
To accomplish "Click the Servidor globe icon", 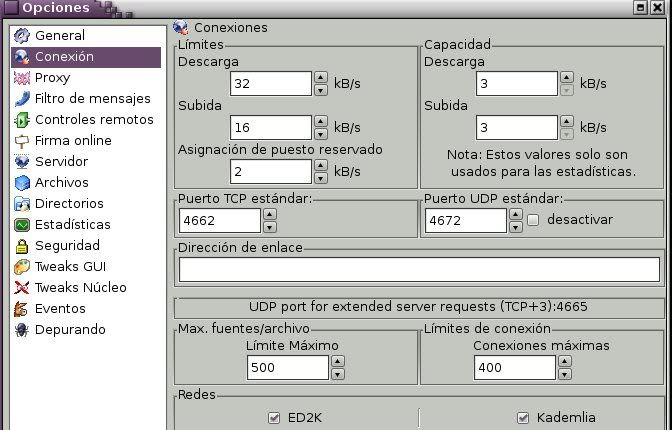I will (21, 162).
